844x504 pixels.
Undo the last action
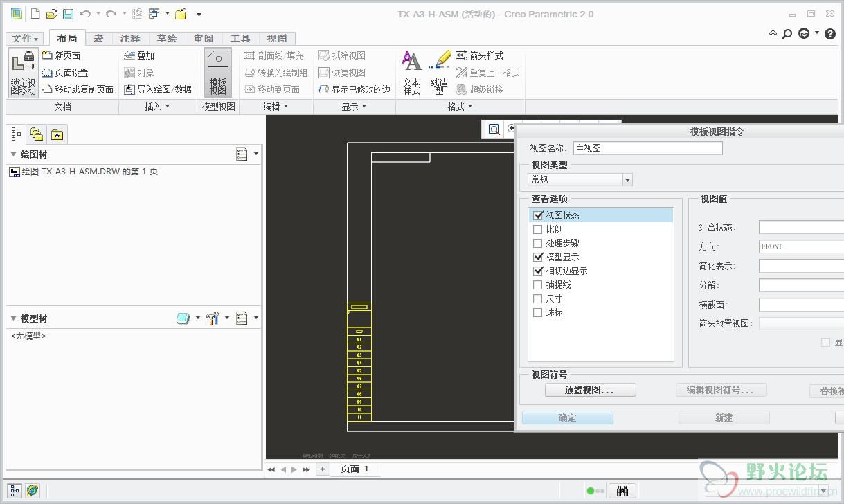[x=85, y=13]
